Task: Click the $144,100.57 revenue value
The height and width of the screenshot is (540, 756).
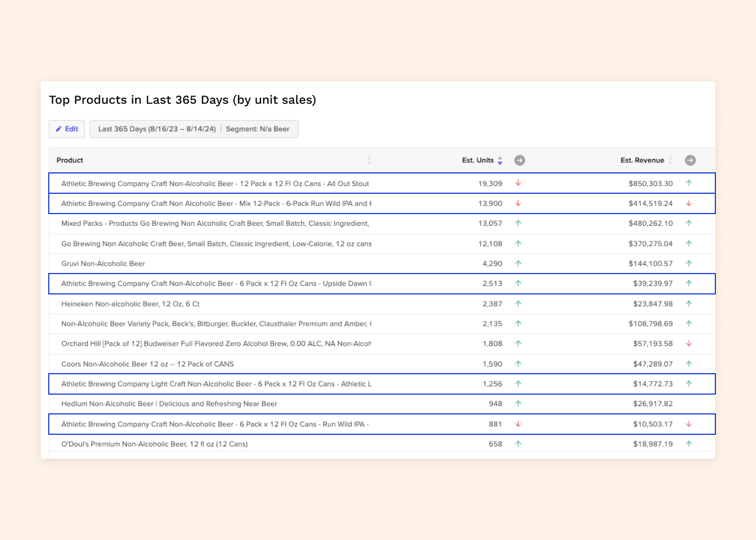Action: coord(650,263)
